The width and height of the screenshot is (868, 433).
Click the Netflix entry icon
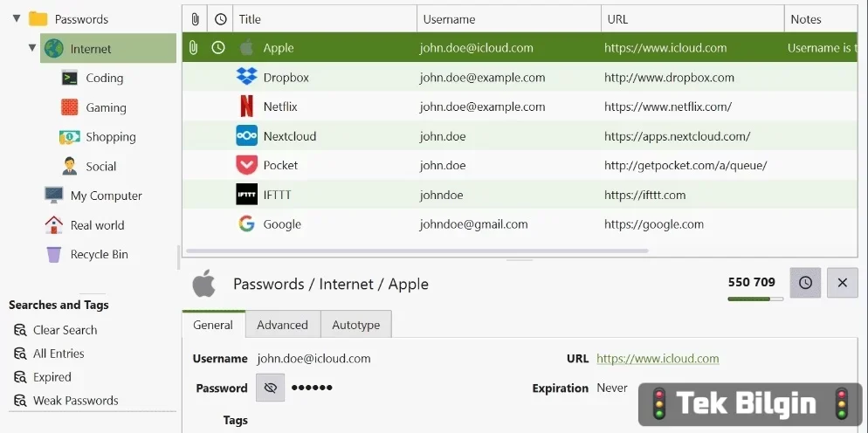(246, 107)
